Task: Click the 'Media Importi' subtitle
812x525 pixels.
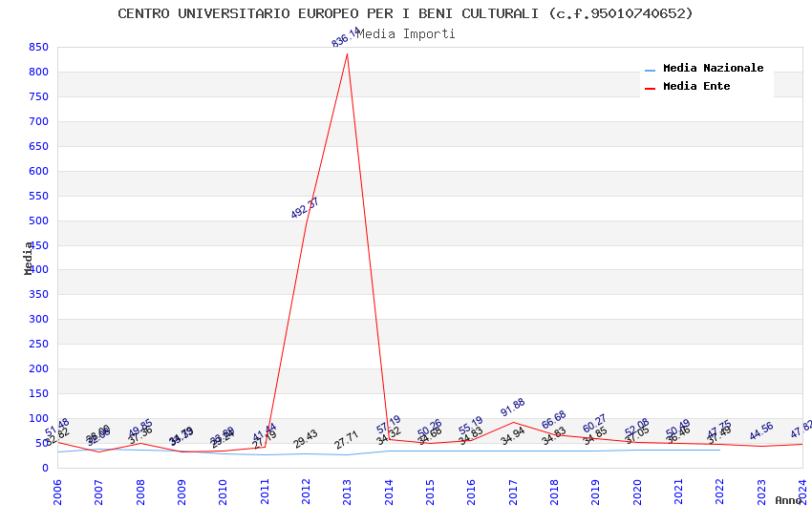Action: pyautogui.click(x=405, y=34)
